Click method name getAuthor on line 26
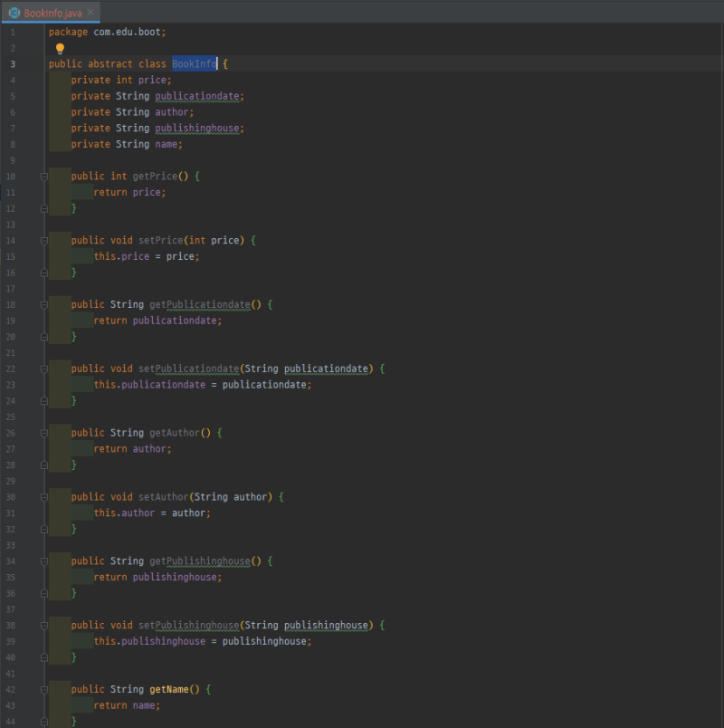The width and height of the screenshot is (724, 728). (x=175, y=433)
